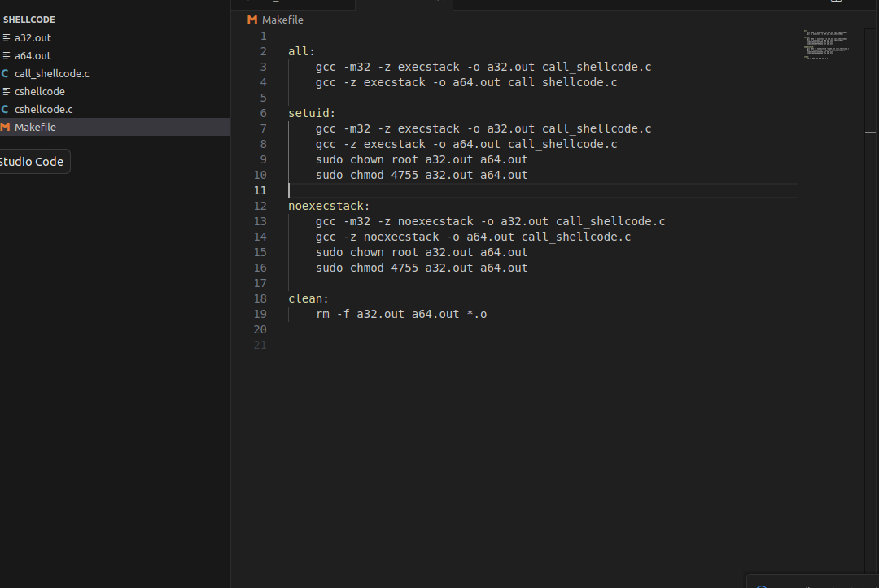Click line 10 'sudo chmod 4755 a32.out a64.out'
879x588 pixels.
422,176
